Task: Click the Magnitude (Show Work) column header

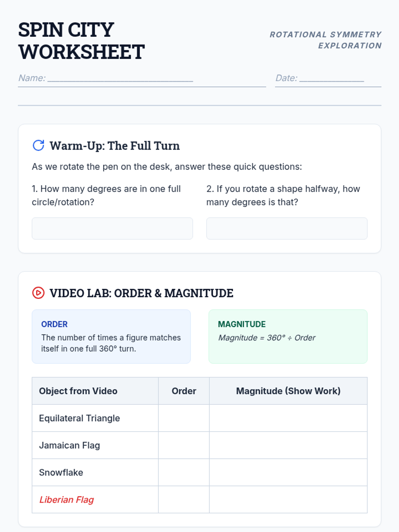Action: pyautogui.click(x=288, y=391)
